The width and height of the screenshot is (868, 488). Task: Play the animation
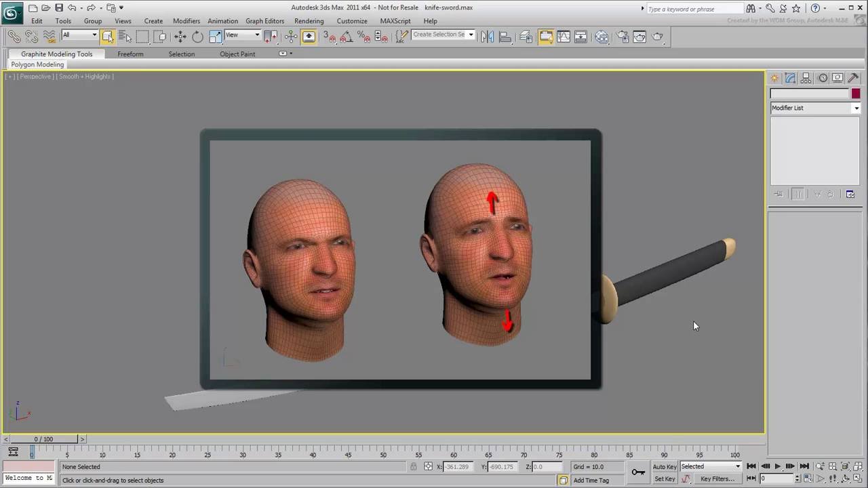tap(778, 466)
